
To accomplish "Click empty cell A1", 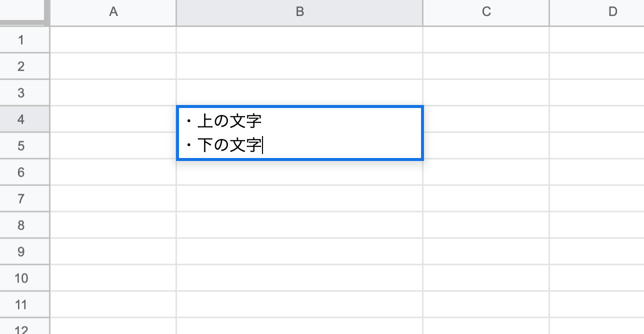I will (x=113, y=39).
